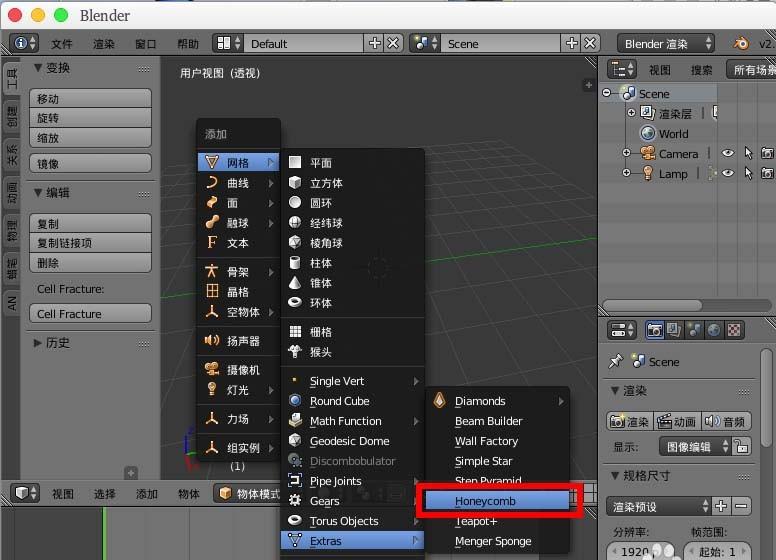Open the 渲染 menu in top bar

click(x=103, y=44)
